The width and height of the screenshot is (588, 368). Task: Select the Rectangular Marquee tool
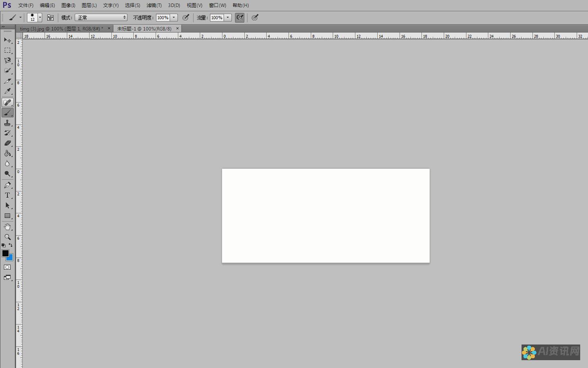pos(7,50)
